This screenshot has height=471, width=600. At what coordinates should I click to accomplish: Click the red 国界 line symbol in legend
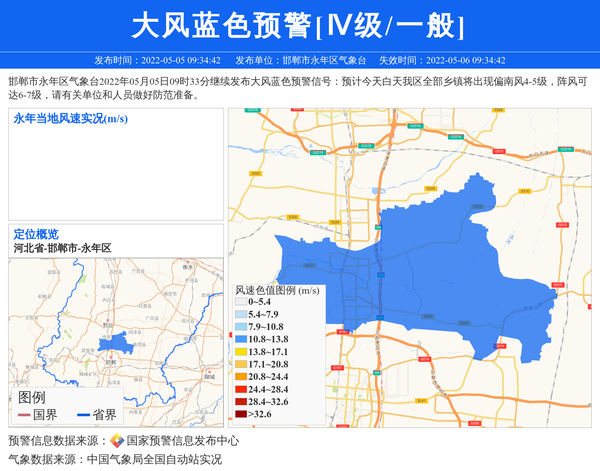(x=24, y=415)
